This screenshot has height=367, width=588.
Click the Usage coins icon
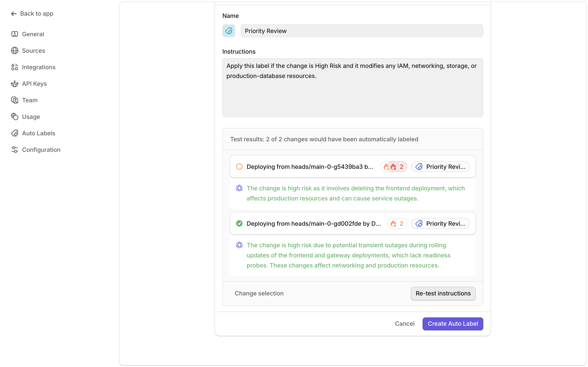pyautogui.click(x=14, y=117)
